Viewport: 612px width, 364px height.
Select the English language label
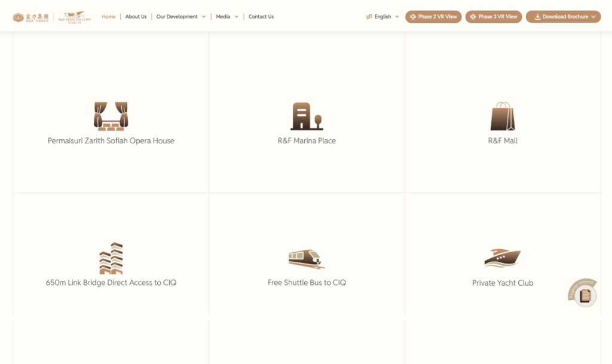[382, 16]
